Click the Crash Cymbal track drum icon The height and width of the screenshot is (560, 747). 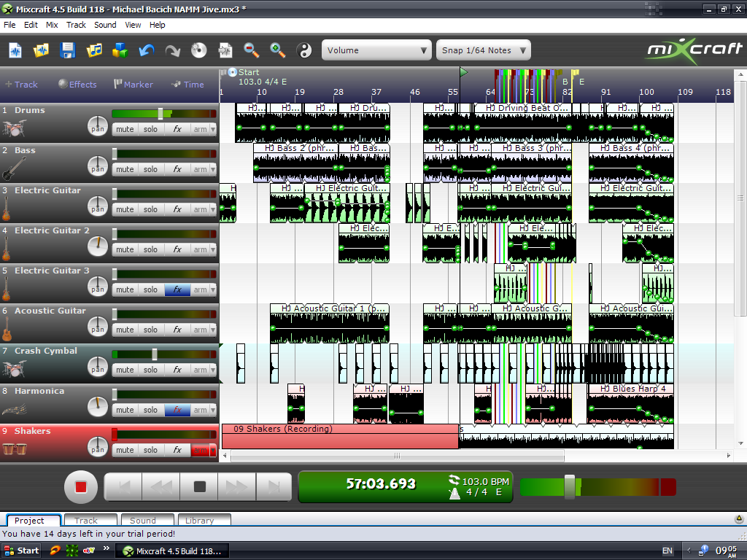click(x=14, y=368)
